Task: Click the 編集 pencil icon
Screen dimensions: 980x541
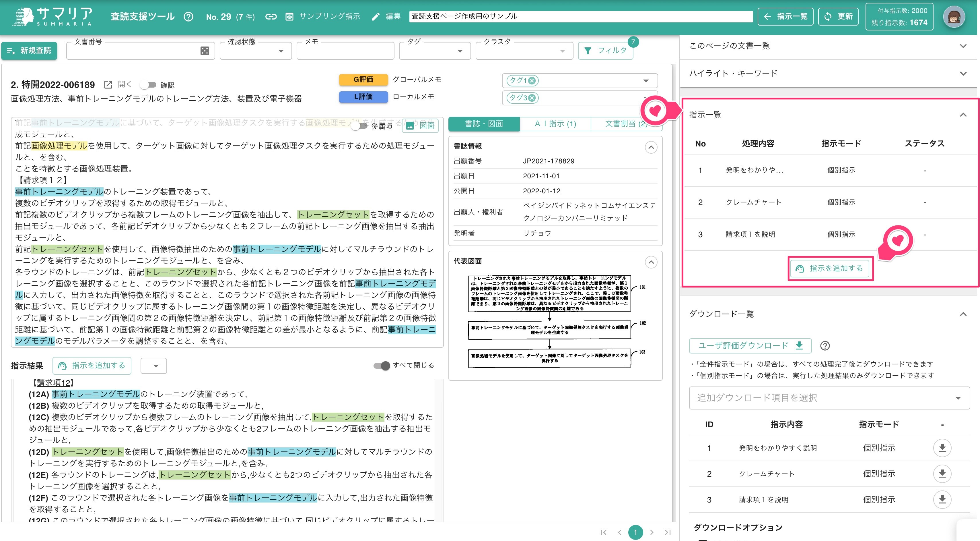Action: tap(376, 17)
